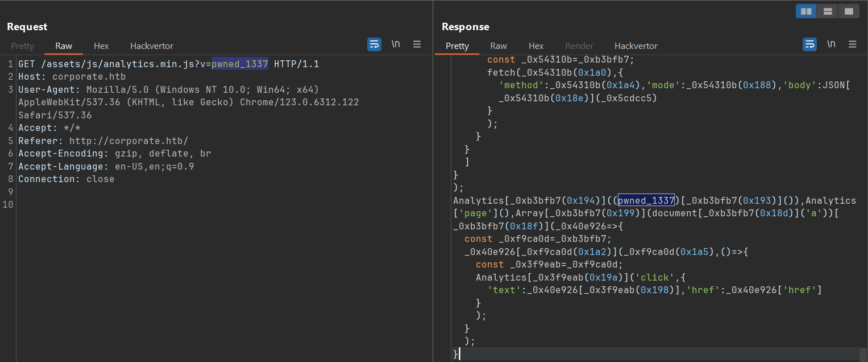Switch Request to Pretty tab

click(x=23, y=46)
